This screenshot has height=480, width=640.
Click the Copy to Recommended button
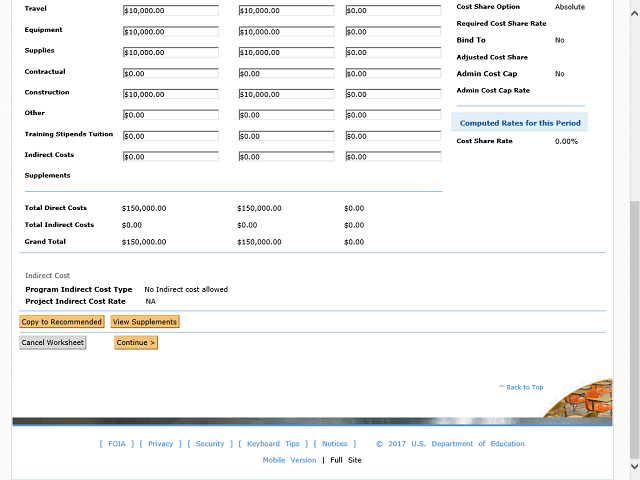[x=62, y=322]
